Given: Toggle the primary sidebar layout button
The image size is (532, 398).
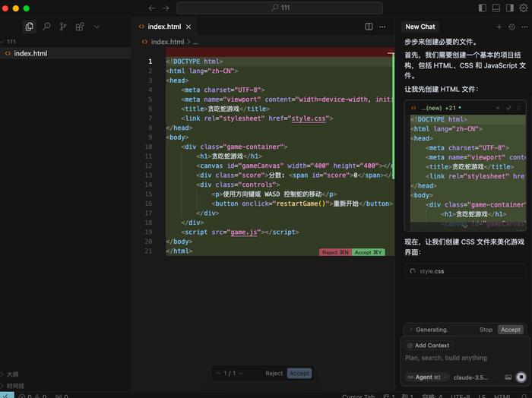Looking at the screenshot, I should point(483,8).
